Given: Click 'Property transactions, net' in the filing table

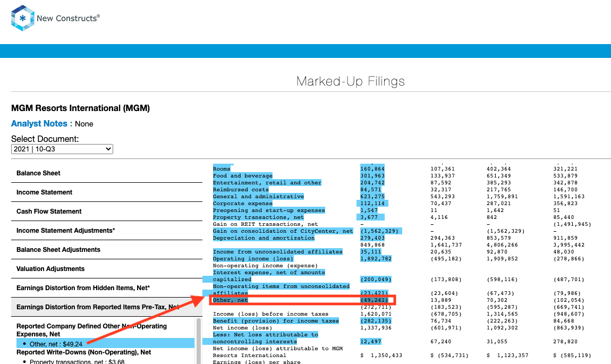Looking at the screenshot, I should tap(258, 217).
